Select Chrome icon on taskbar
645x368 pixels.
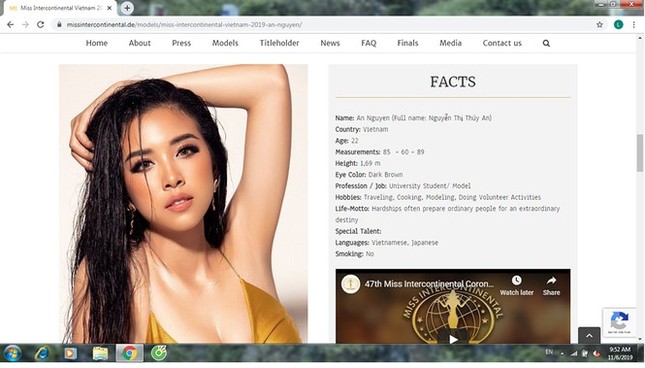[130, 353]
